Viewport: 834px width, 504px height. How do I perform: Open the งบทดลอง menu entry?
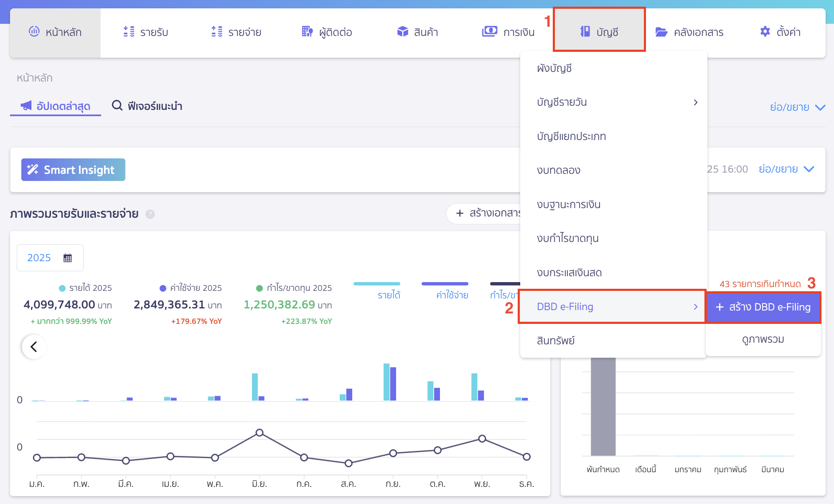[559, 170]
